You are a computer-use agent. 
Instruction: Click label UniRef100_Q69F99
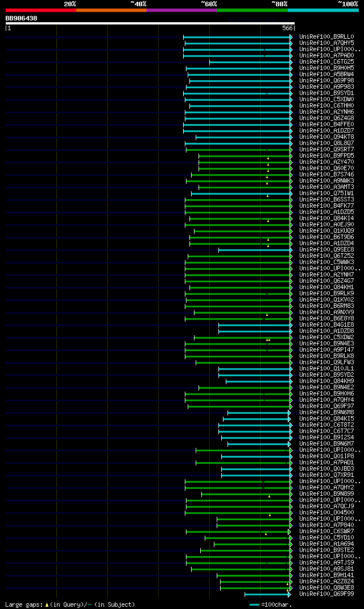[x=326, y=594]
